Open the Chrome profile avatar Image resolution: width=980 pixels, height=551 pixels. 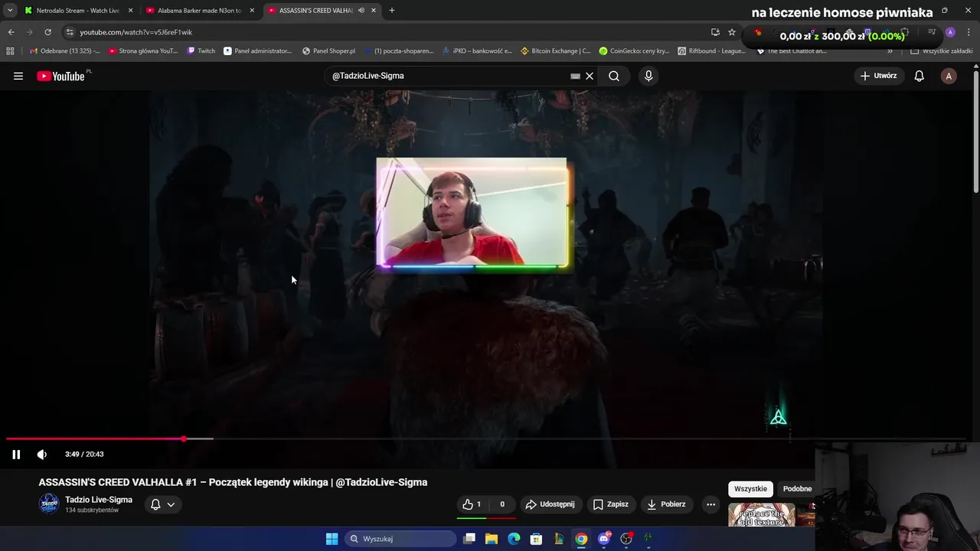coord(950,32)
